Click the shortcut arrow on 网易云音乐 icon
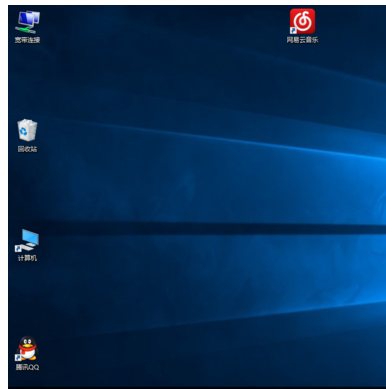Viewport: 386px width, 389px height. (x=293, y=31)
